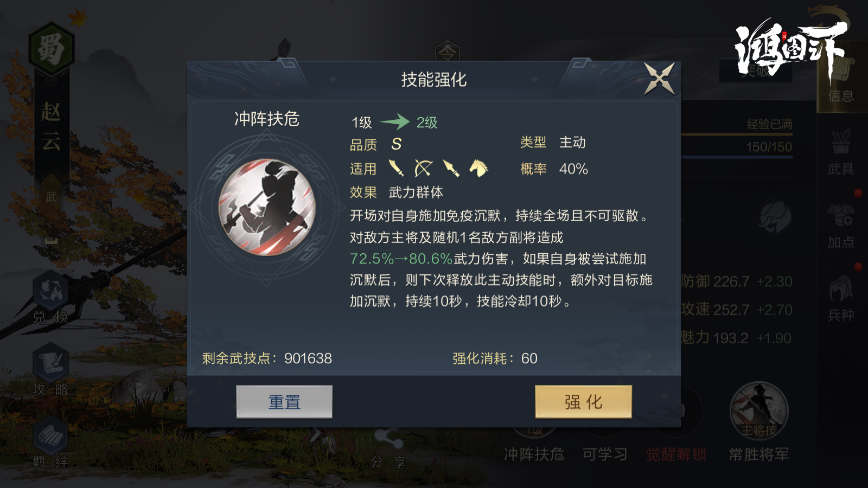Open the 攻略 guide sidebar icon

50,370
